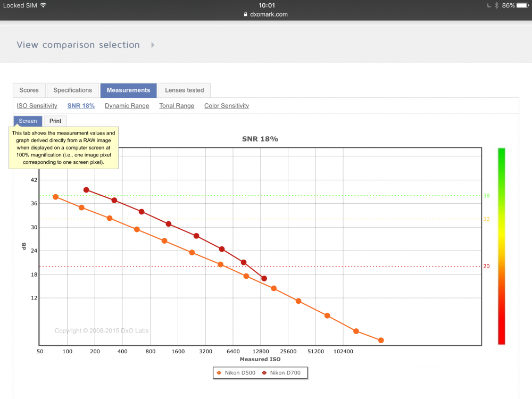Tap the battery icon in status bar
This screenshot has width=532, height=399.
pyautogui.click(x=523, y=5)
